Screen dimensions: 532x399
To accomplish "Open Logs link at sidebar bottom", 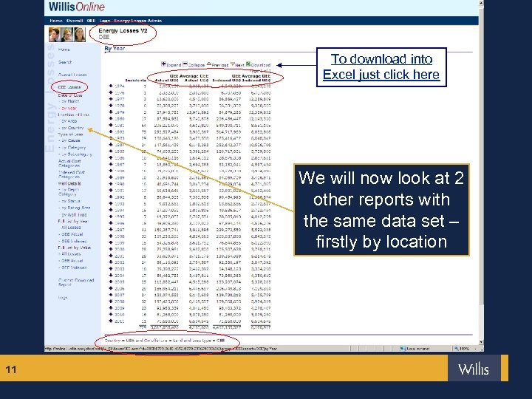I will pyautogui.click(x=63, y=298).
